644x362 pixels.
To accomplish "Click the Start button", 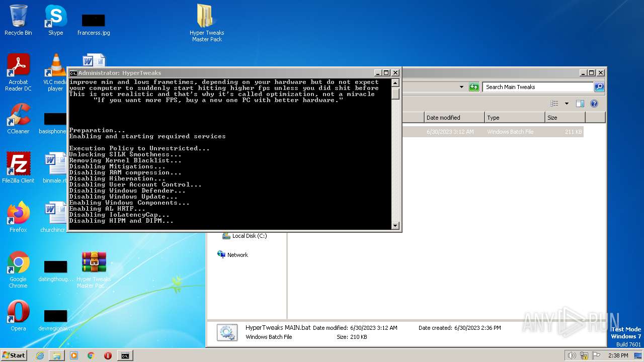I will [x=14, y=355].
